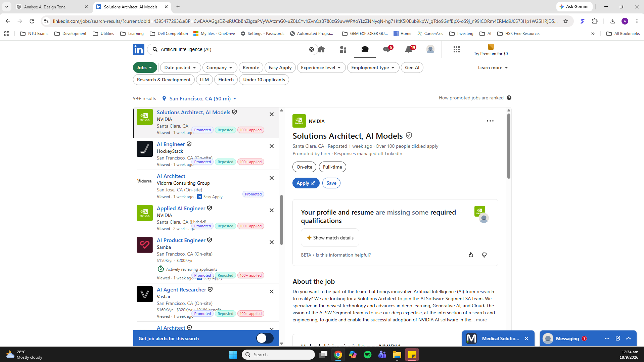Open Spotify from the taskbar
The height and width of the screenshot is (362, 644).
click(x=368, y=355)
